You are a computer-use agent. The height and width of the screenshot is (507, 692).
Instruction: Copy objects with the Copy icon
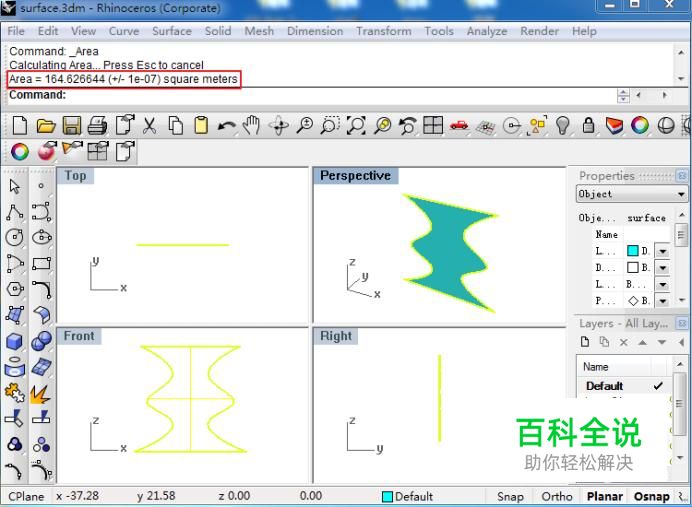click(x=176, y=126)
